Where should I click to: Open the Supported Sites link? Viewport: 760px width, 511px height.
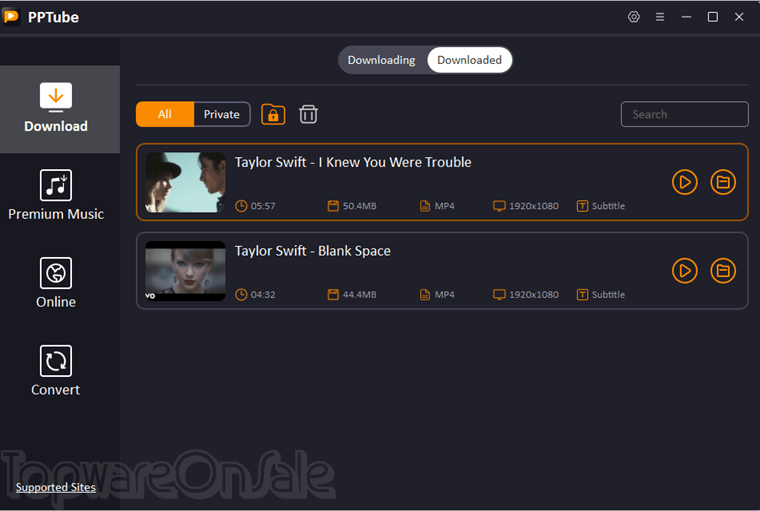coord(56,487)
